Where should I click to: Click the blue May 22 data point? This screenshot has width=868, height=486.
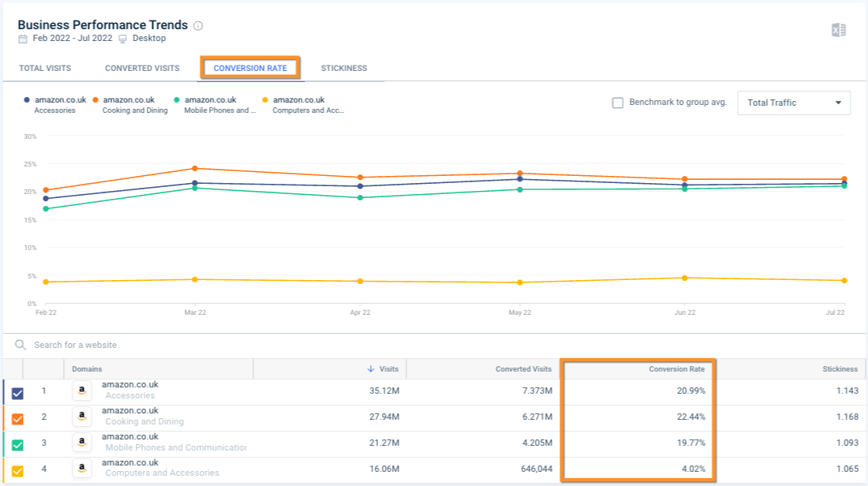click(520, 179)
